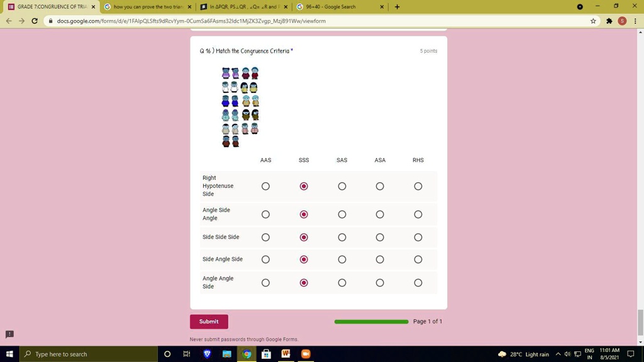Open Windows Start menu

[x=9, y=354]
